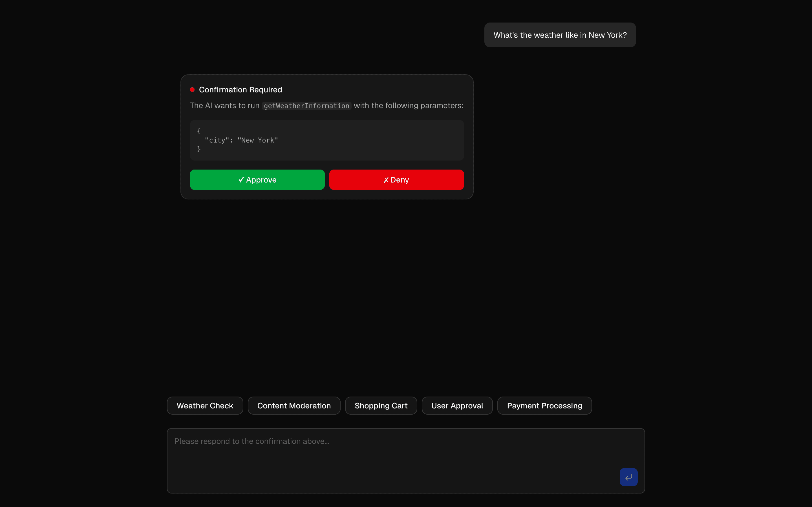812x507 pixels.
Task: Click the getWeatherInformation code label
Action: 306,106
